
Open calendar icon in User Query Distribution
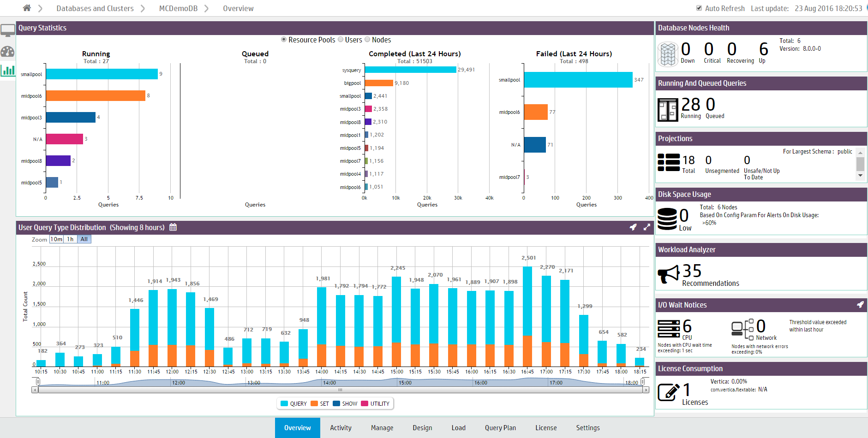click(x=173, y=227)
